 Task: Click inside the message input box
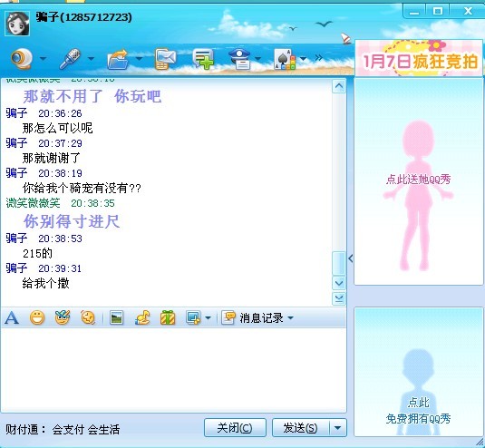click(173, 370)
